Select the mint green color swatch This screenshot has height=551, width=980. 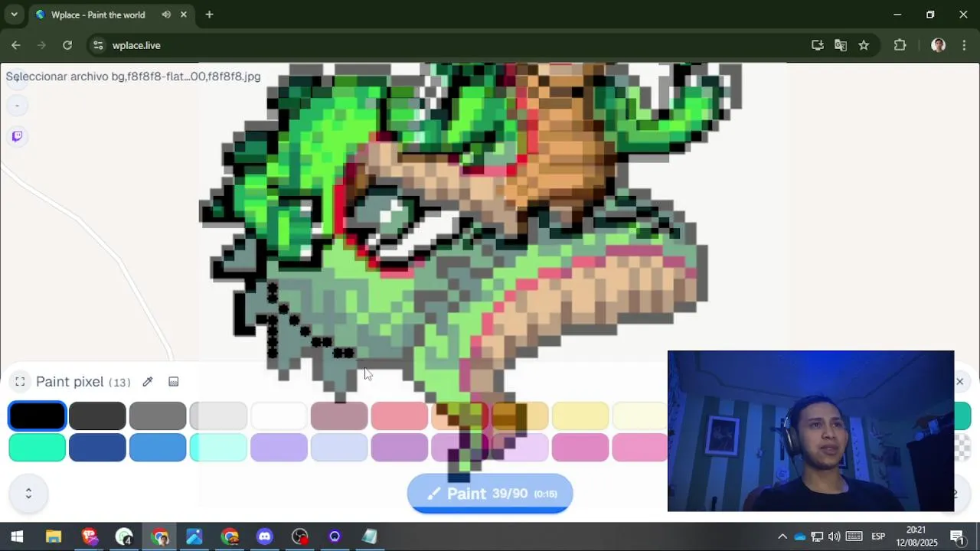38,448
